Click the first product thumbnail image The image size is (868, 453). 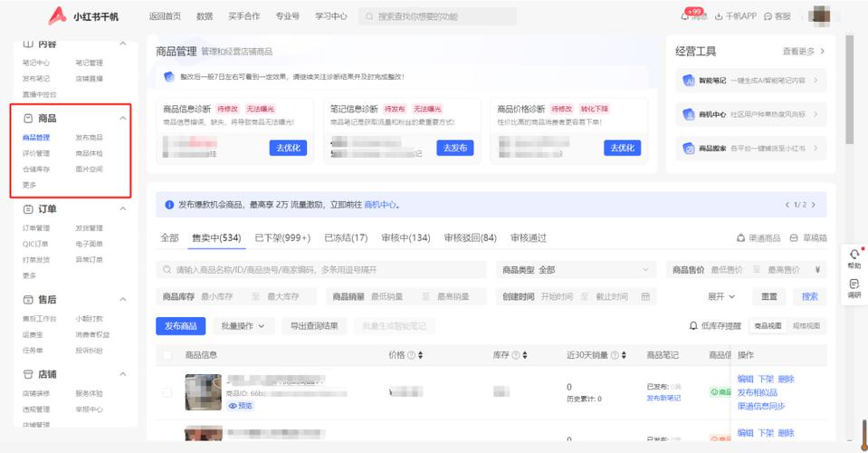[x=203, y=392]
